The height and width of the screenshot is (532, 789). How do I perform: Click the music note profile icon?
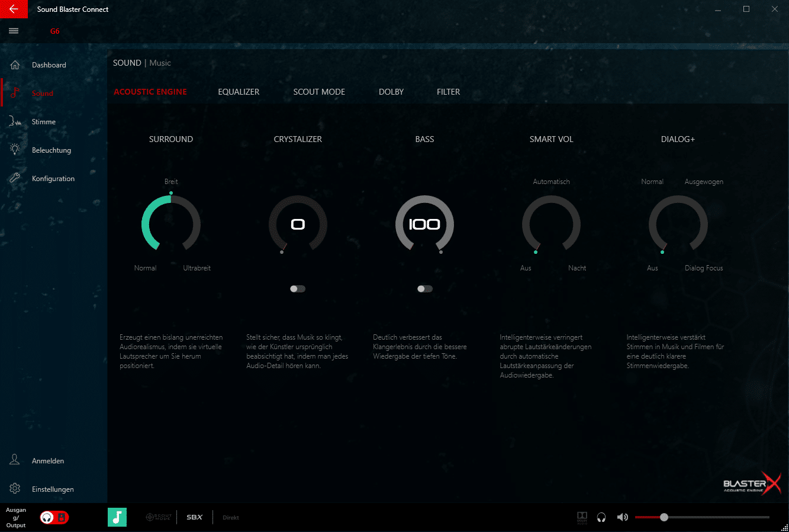click(117, 517)
